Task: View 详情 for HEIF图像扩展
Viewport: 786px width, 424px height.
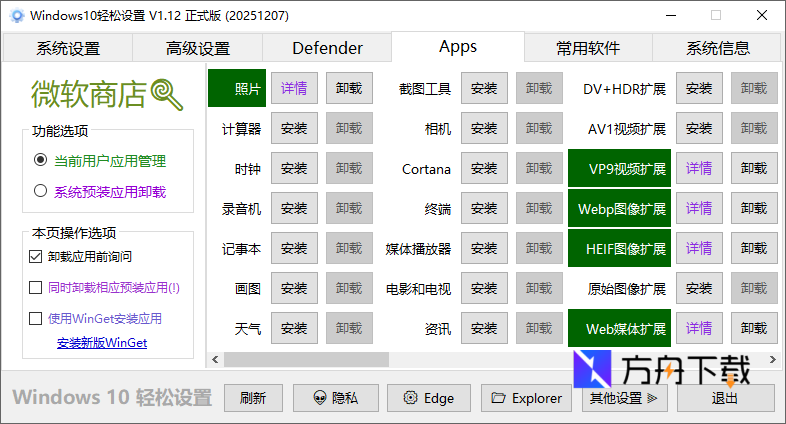Action: pyautogui.click(x=699, y=249)
